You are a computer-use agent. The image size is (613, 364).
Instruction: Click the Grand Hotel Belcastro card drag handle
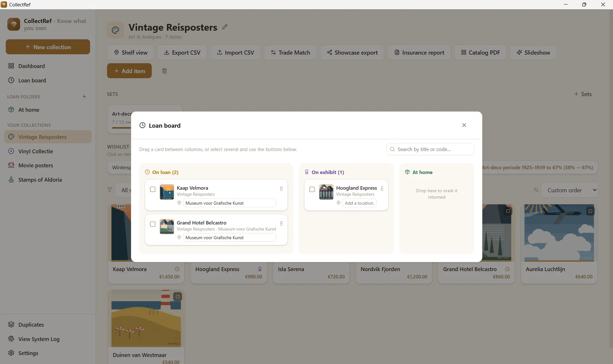click(281, 224)
